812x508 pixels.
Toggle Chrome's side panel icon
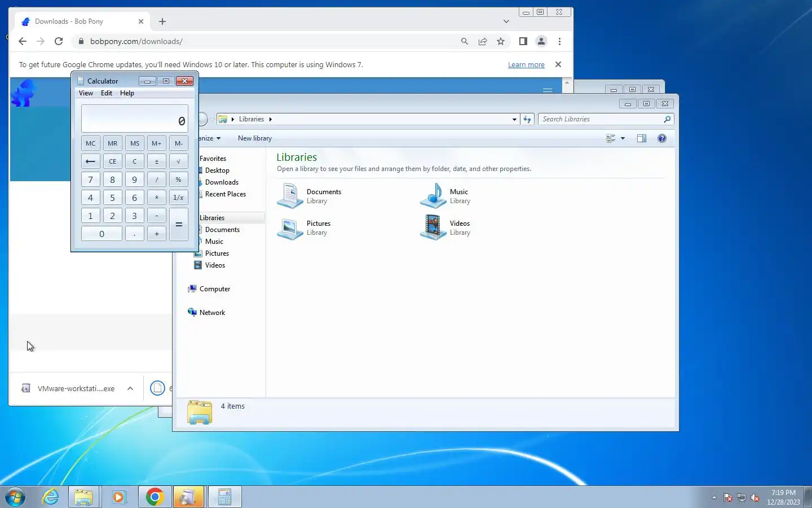coord(523,41)
